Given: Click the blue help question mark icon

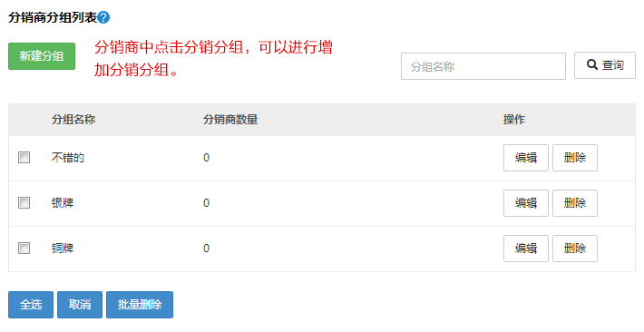Looking at the screenshot, I should [103, 17].
